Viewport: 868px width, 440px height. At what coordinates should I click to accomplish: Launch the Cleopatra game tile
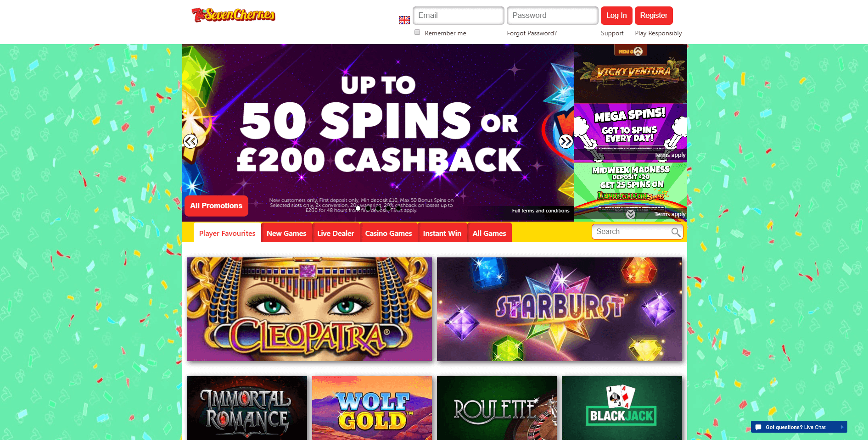click(x=309, y=309)
